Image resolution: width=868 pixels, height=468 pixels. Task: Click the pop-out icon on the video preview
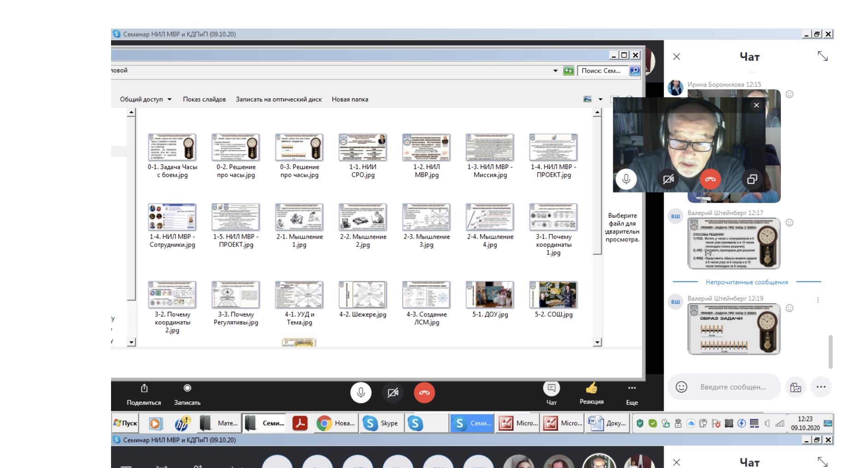click(x=752, y=179)
